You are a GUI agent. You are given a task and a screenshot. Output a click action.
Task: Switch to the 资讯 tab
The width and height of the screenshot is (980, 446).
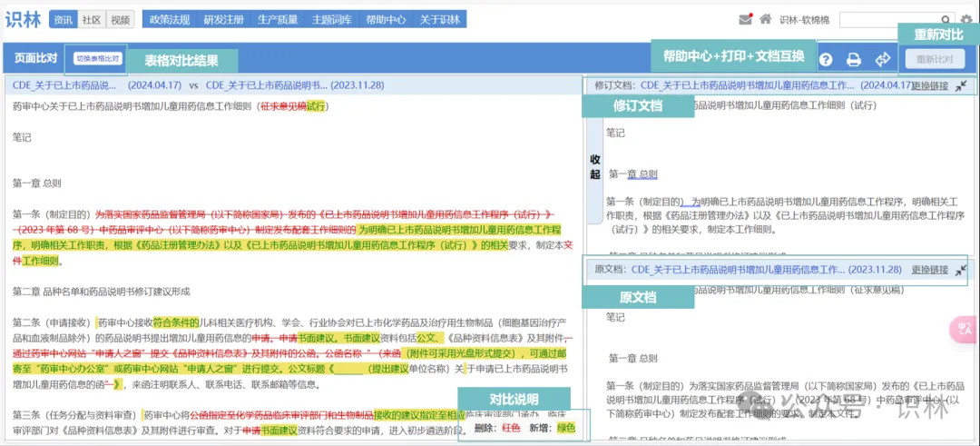[64, 19]
